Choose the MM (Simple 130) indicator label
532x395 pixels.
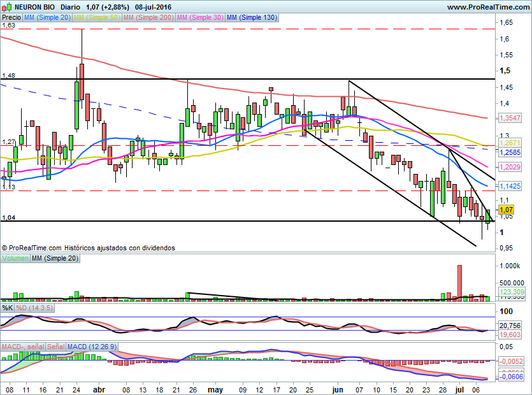click(x=252, y=18)
